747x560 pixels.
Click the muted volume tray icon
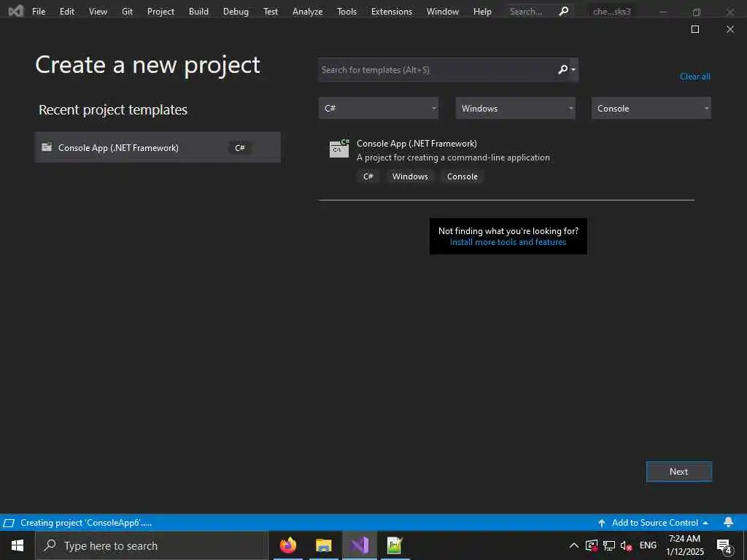coord(626,545)
